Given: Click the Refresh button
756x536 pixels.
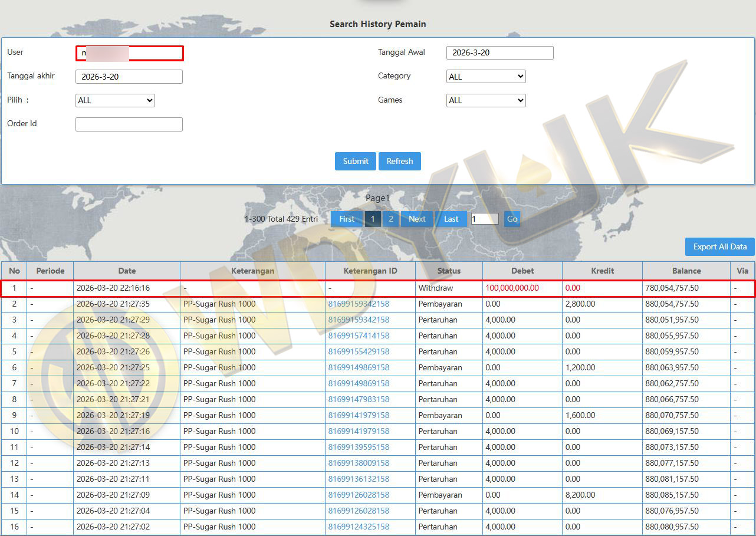Looking at the screenshot, I should [x=399, y=161].
